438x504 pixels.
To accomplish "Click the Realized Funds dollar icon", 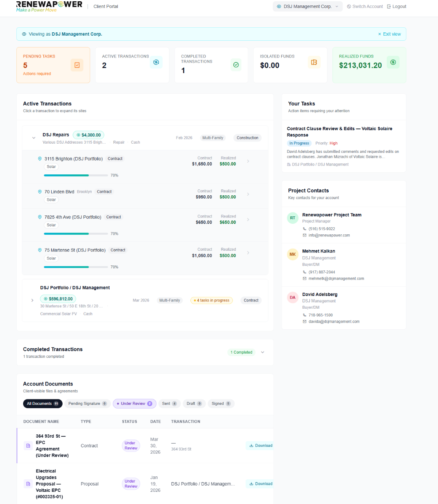I will tap(393, 62).
